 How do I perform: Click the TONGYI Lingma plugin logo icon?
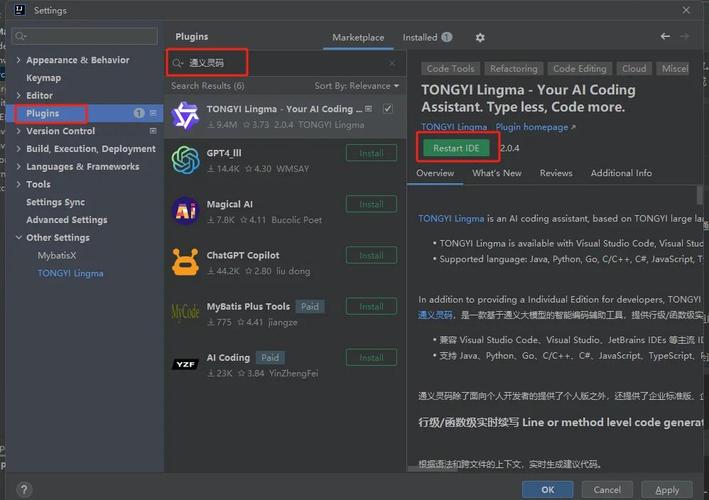tap(185, 116)
